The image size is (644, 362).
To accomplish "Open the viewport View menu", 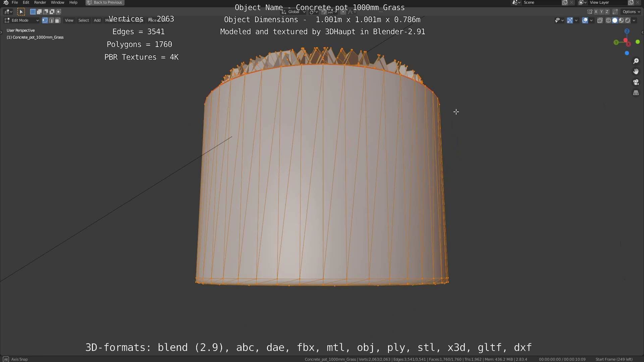I will pyautogui.click(x=69, y=20).
